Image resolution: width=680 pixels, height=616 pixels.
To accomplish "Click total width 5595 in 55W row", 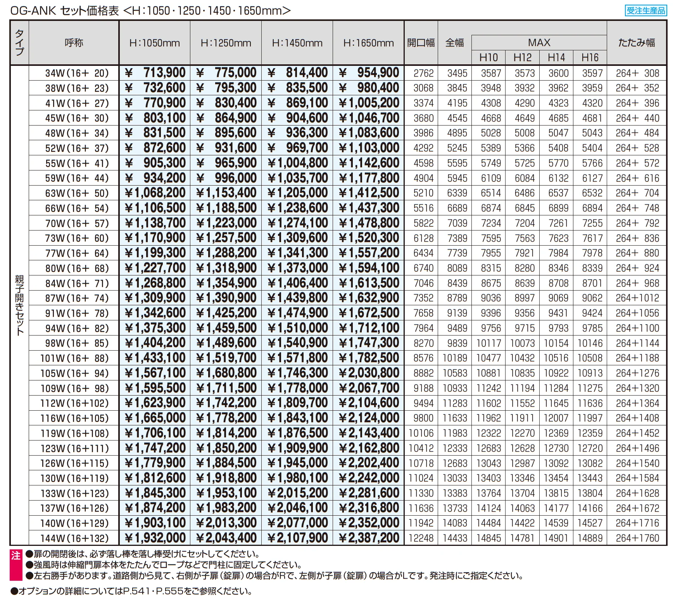I will tap(457, 163).
